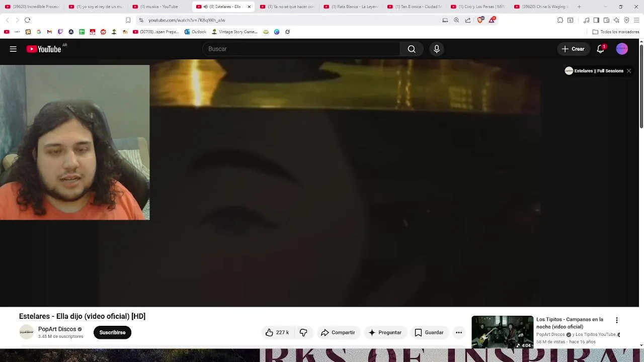Open the Brave Shields lion icon

[480, 20]
